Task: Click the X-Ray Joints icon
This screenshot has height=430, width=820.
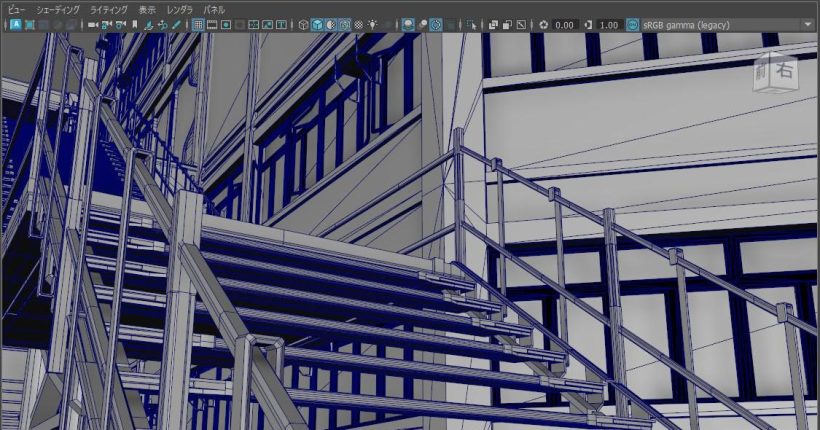Action: click(x=521, y=25)
